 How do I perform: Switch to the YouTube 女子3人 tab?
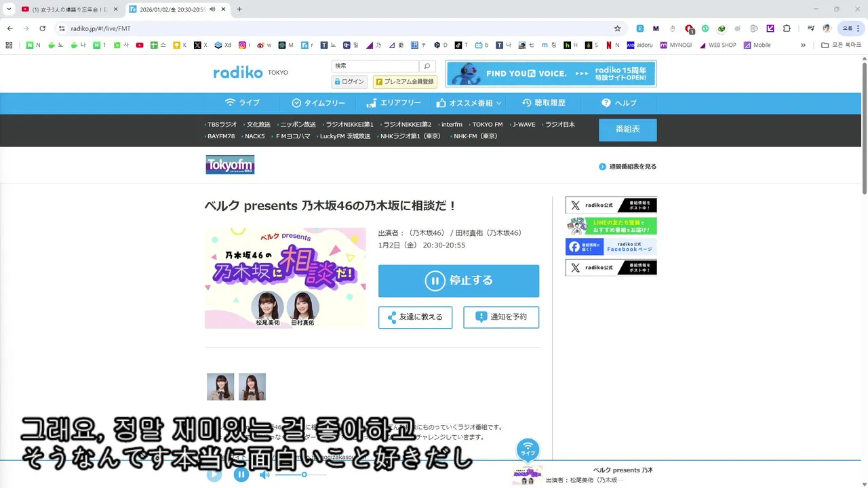pyautogui.click(x=68, y=9)
